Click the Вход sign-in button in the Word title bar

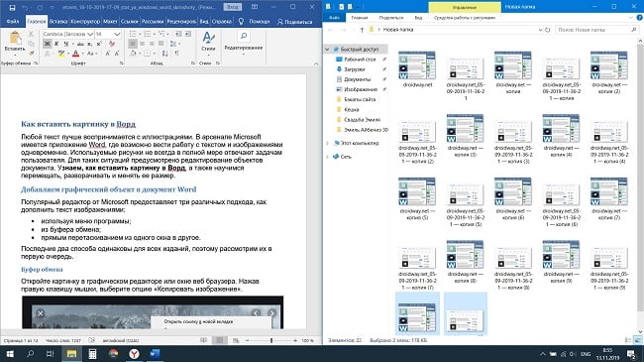233,7
